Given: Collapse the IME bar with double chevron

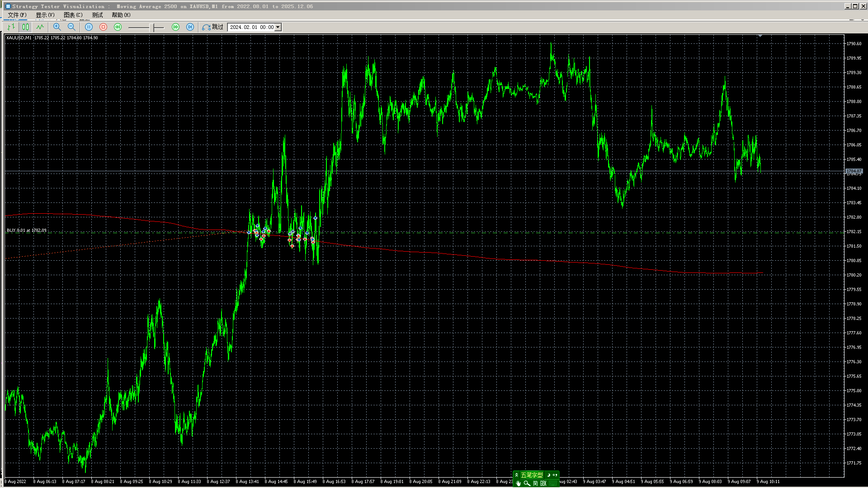Looking at the screenshot, I should 517,475.
